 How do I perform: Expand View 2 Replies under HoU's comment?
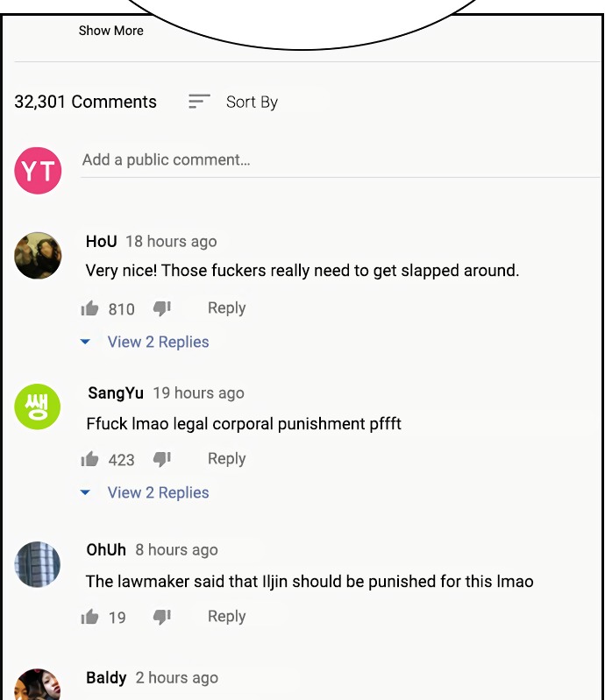pyautogui.click(x=158, y=342)
